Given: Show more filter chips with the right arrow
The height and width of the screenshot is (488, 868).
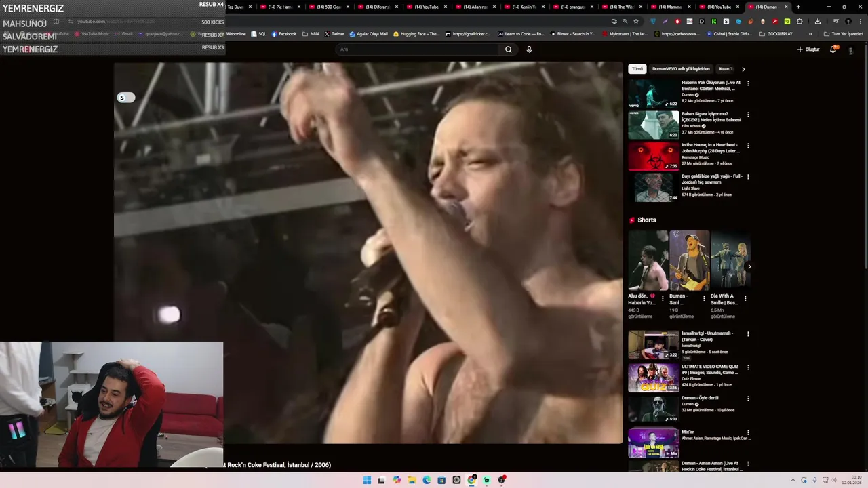Looking at the screenshot, I should [x=743, y=69].
